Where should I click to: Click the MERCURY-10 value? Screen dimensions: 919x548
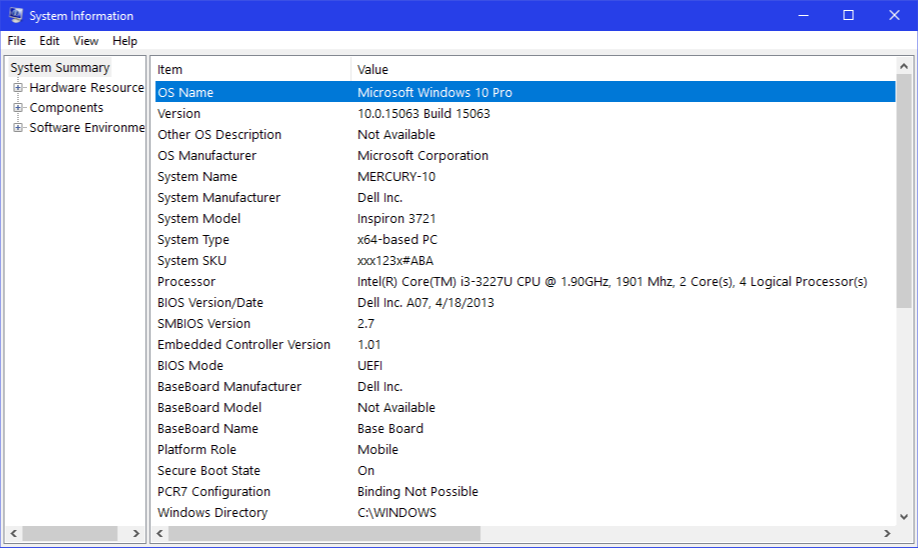click(x=396, y=177)
